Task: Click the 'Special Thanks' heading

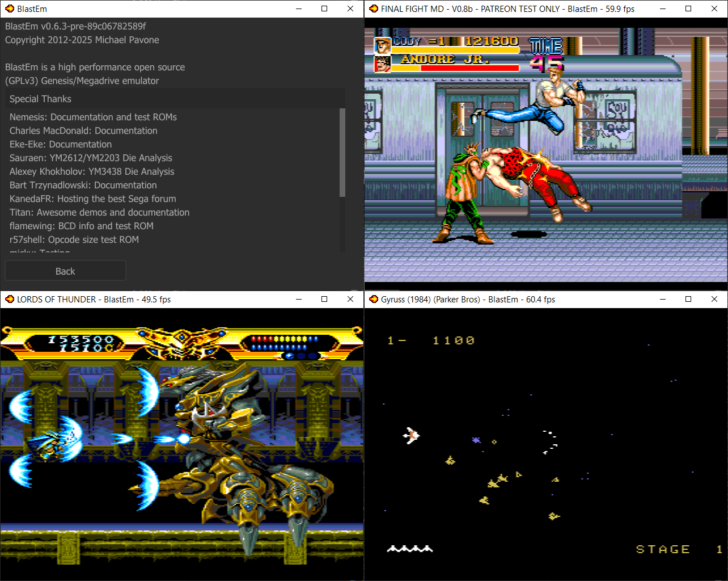Action: pos(40,99)
